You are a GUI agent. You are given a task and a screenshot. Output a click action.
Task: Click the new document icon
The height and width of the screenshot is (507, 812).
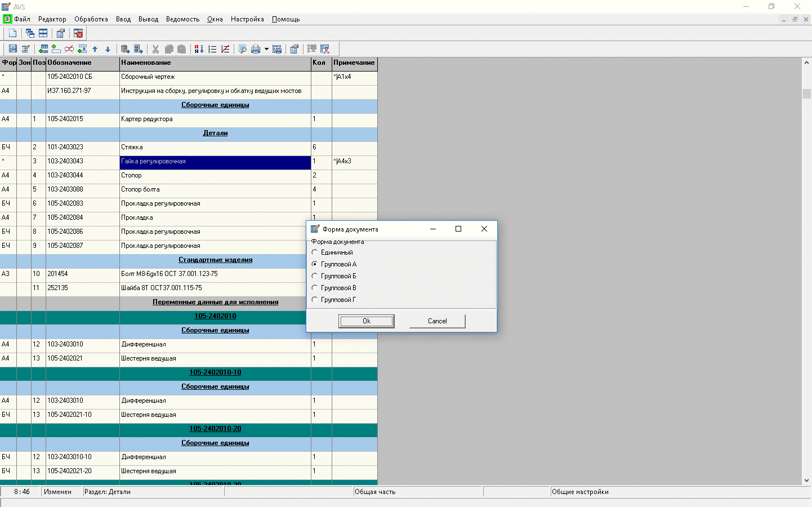pyautogui.click(x=12, y=33)
